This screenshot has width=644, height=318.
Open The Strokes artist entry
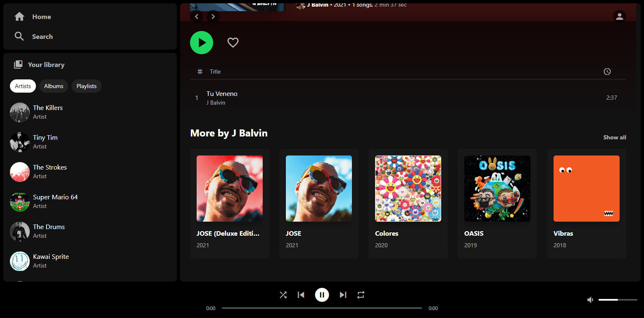(x=90, y=172)
